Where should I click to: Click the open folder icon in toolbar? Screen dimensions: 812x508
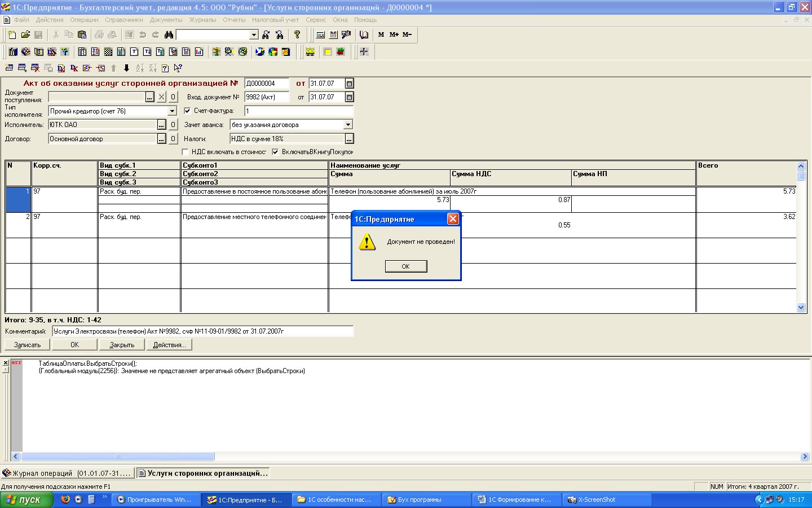click(25, 35)
